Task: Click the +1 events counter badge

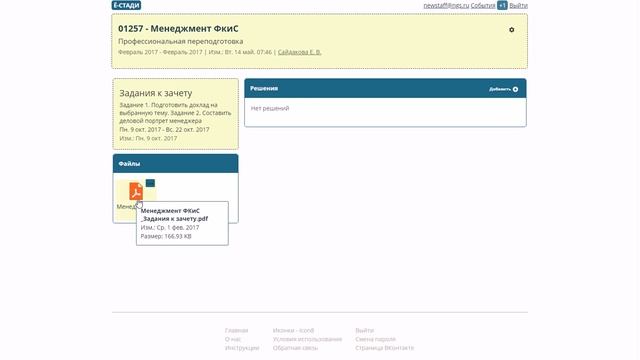Action: coord(502,5)
